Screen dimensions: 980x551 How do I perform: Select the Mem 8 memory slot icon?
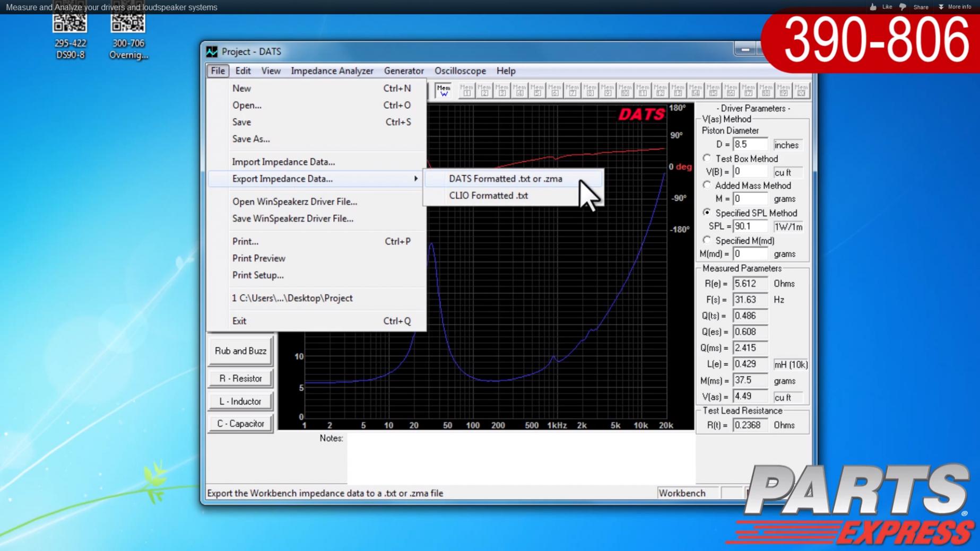coord(590,91)
